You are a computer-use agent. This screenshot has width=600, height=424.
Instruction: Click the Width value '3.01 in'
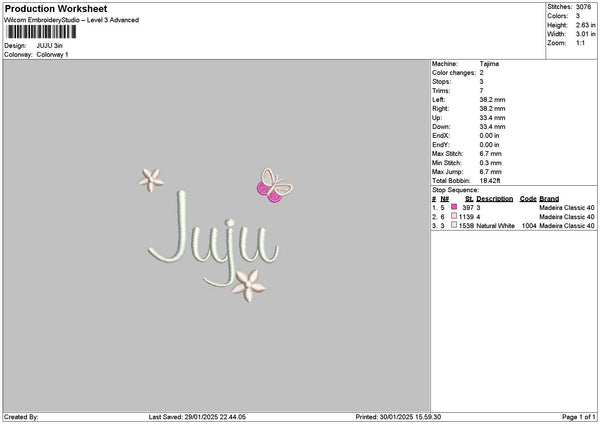pos(585,34)
